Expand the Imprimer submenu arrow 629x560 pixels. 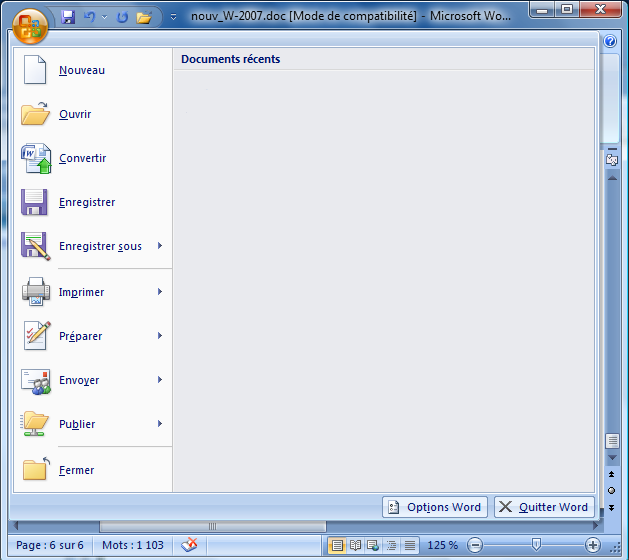pos(160,292)
